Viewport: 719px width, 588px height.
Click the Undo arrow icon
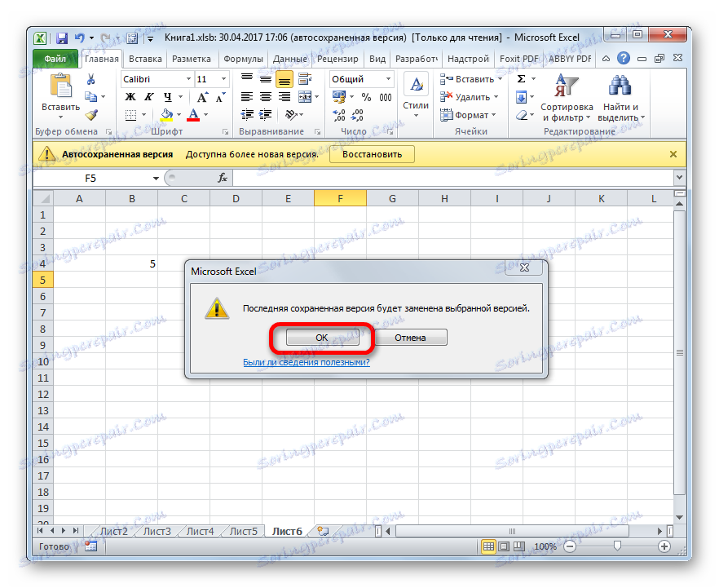(x=80, y=38)
